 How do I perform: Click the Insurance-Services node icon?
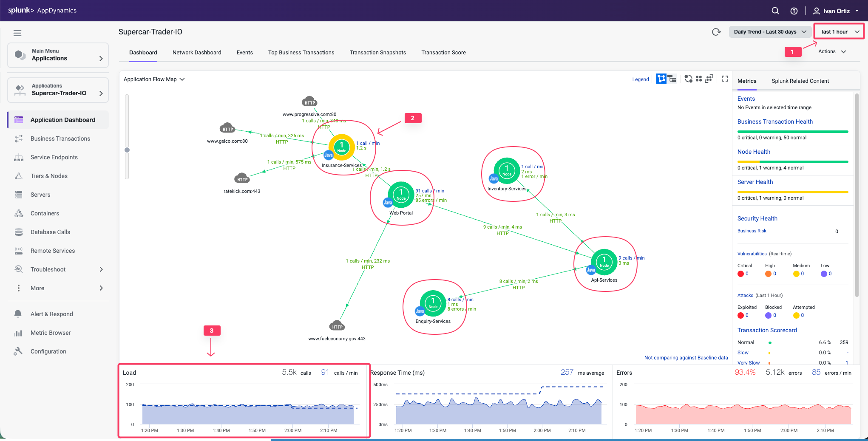(x=341, y=147)
